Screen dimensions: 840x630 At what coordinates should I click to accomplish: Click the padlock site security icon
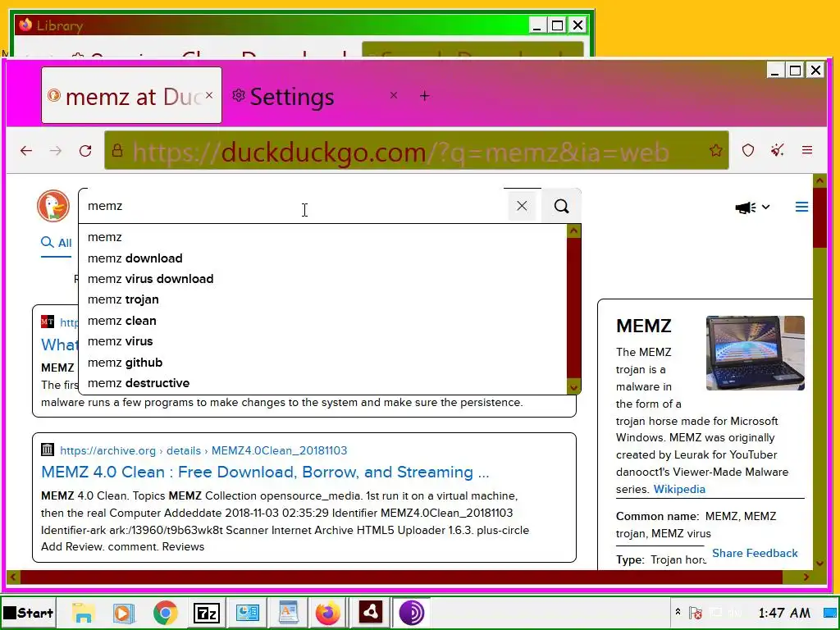117,151
